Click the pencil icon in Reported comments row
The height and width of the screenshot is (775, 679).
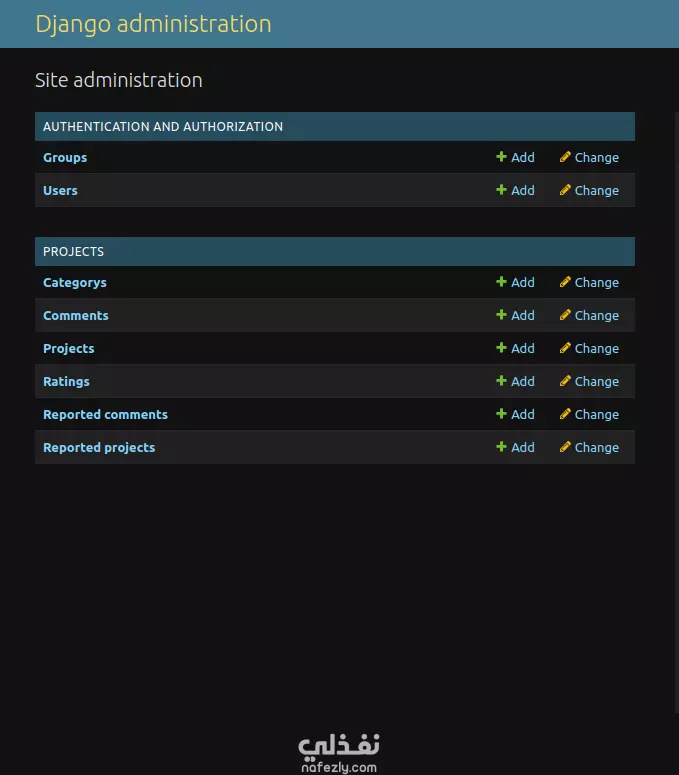[x=565, y=414]
